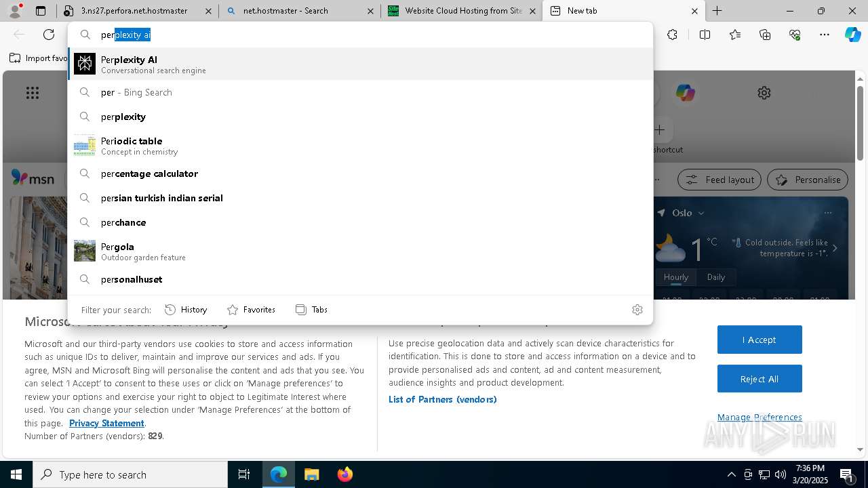Launch Firefox from the taskbar
Screen dimensions: 868x488
[x=344, y=474]
